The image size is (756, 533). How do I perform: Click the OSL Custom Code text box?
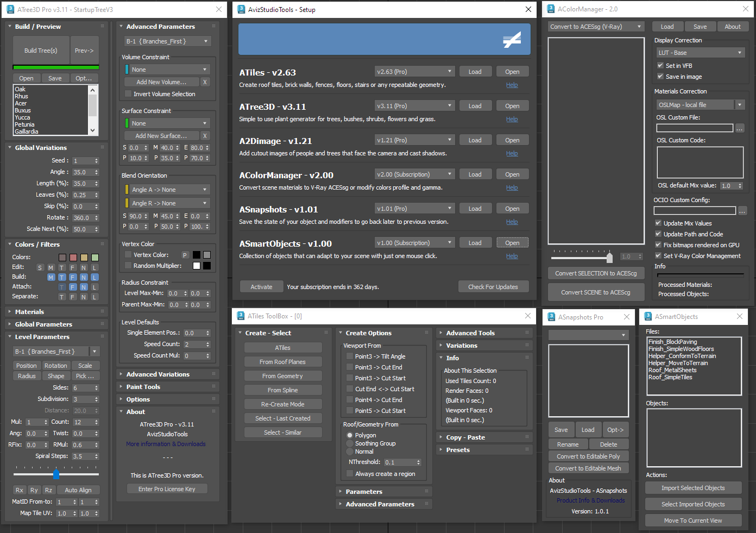700,162
